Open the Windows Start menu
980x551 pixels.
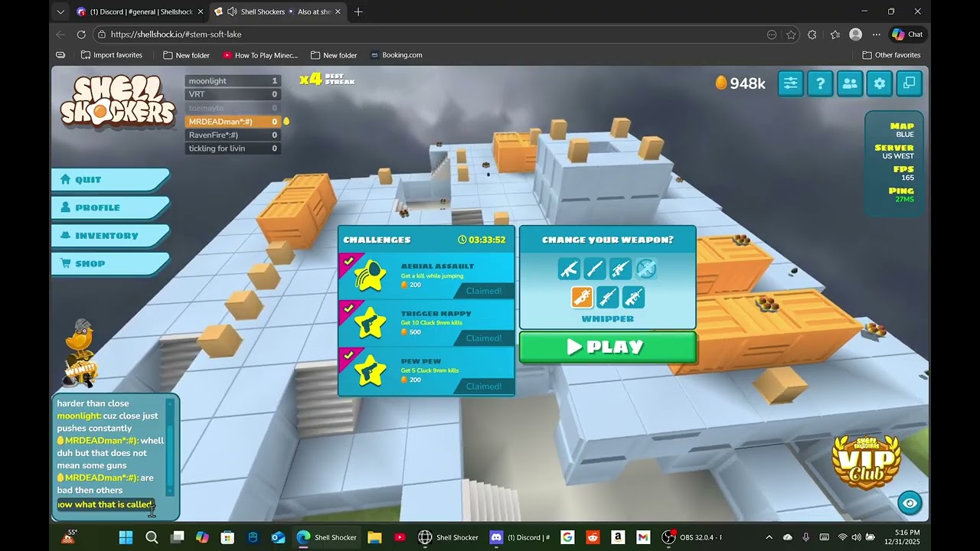pos(126,537)
